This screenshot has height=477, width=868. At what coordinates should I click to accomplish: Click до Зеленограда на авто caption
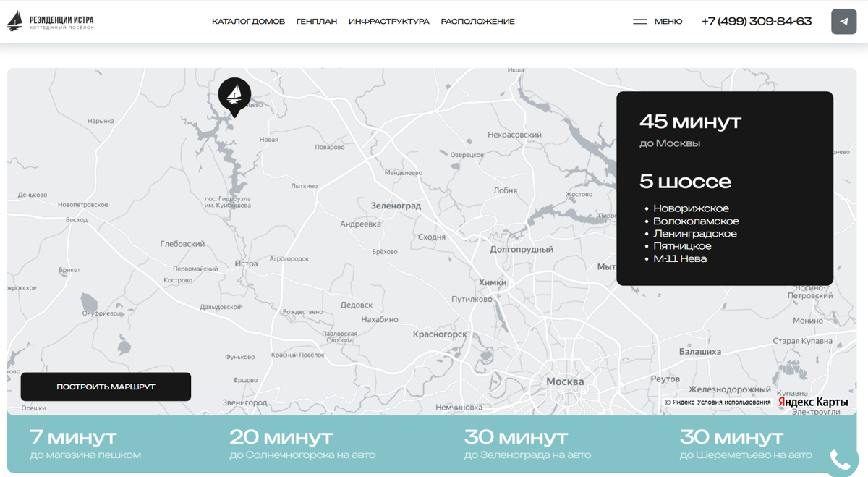point(527,455)
